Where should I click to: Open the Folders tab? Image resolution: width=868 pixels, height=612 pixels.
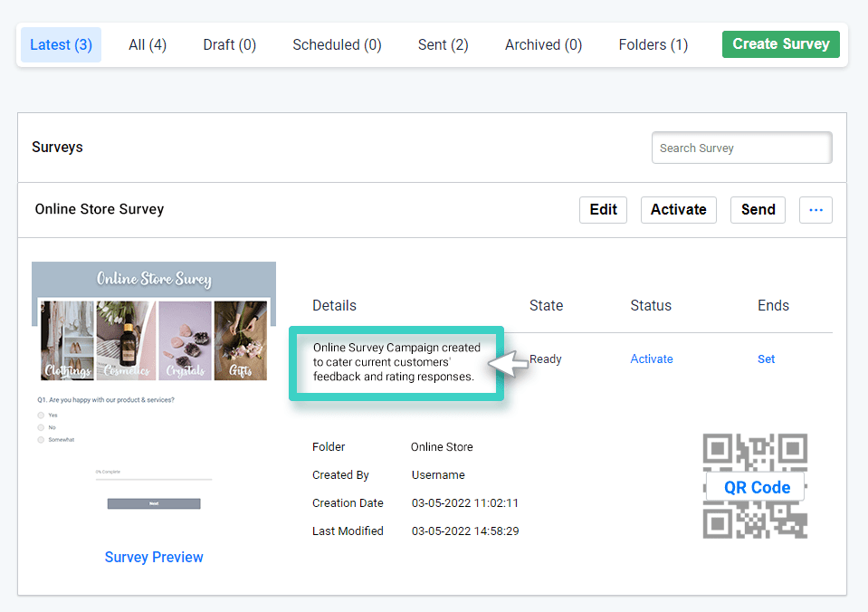(x=653, y=44)
